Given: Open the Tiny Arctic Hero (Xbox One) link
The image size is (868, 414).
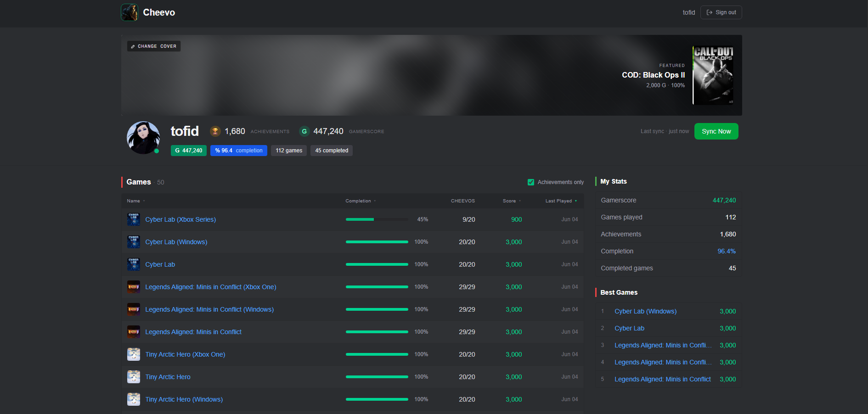Looking at the screenshot, I should coord(185,354).
